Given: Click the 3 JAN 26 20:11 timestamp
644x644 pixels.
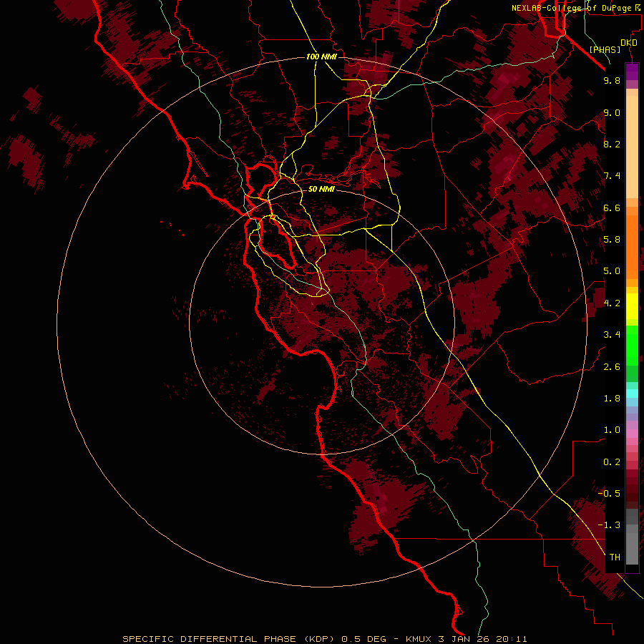Looking at the screenshot, I should click(x=482, y=639).
